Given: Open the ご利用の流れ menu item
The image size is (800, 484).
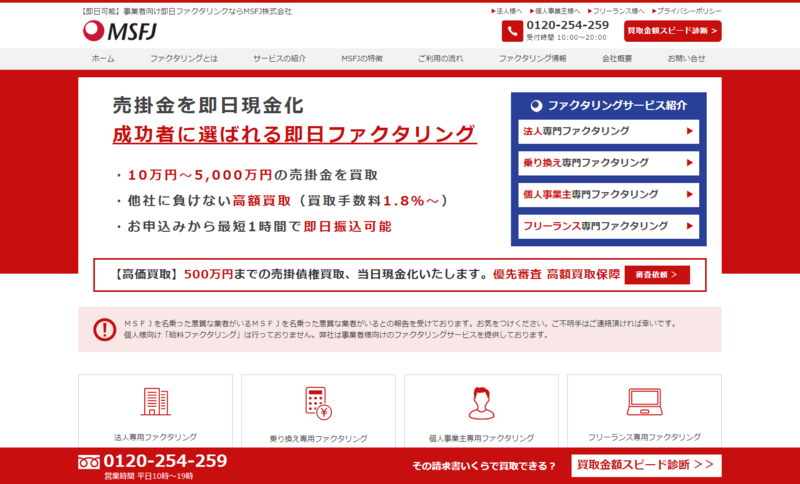Looking at the screenshot, I should click(x=440, y=59).
